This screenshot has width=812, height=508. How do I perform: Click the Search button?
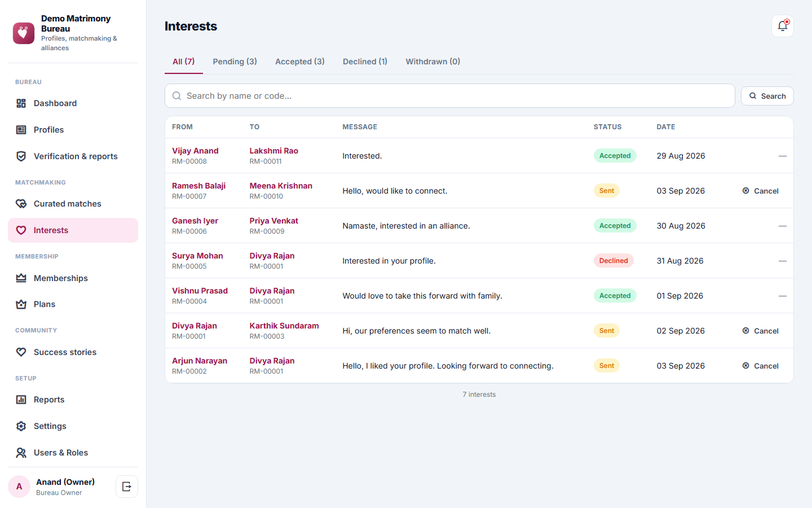pos(767,96)
